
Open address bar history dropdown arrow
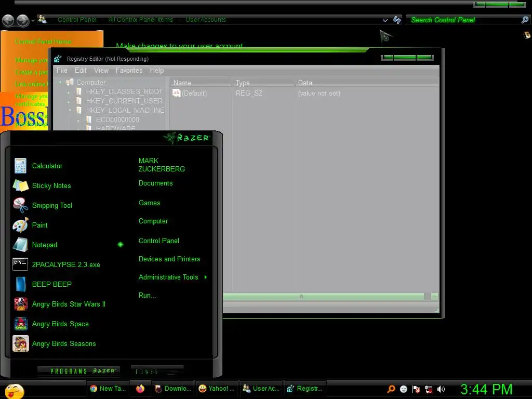pyautogui.click(x=385, y=20)
